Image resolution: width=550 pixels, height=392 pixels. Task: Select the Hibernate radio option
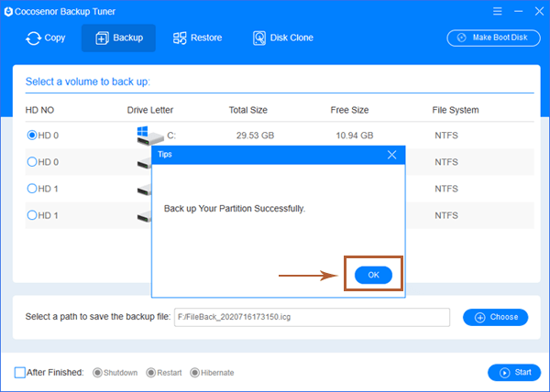(194, 373)
